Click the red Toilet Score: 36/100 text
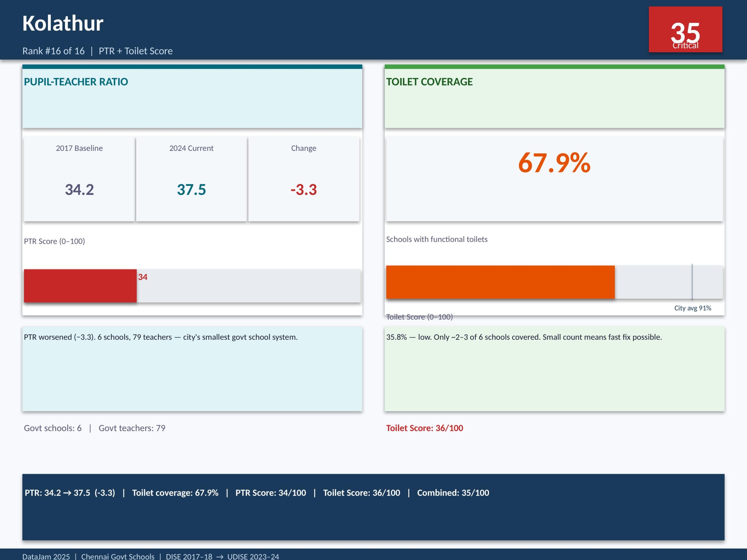The height and width of the screenshot is (560, 747). pyautogui.click(x=425, y=428)
